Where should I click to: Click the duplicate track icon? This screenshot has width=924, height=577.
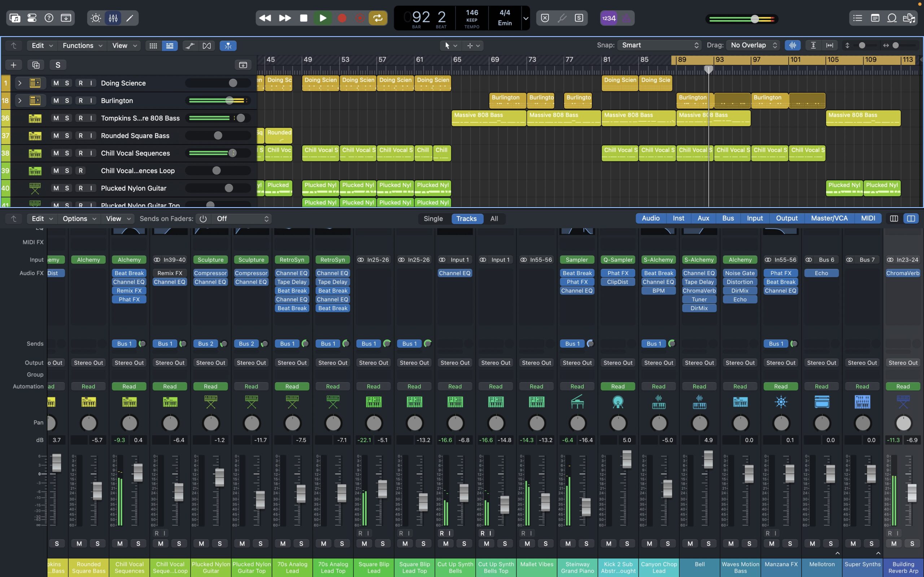tap(35, 65)
